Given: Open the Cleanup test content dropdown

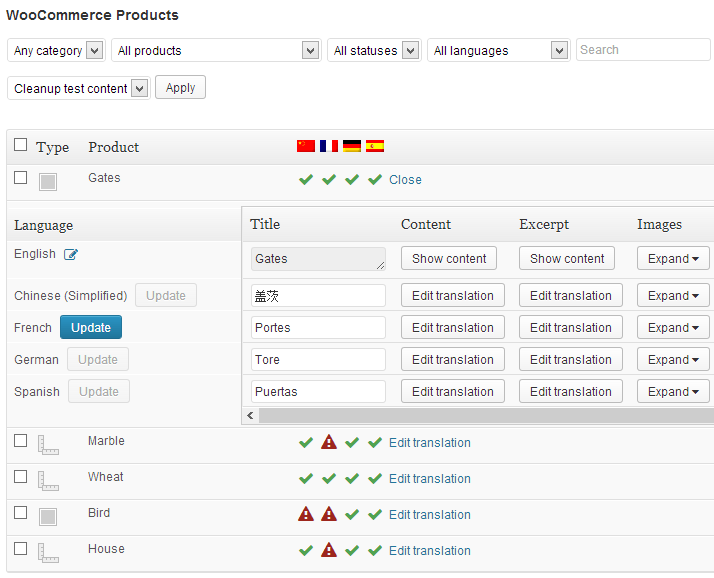Looking at the screenshot, I should coord(78,88).
